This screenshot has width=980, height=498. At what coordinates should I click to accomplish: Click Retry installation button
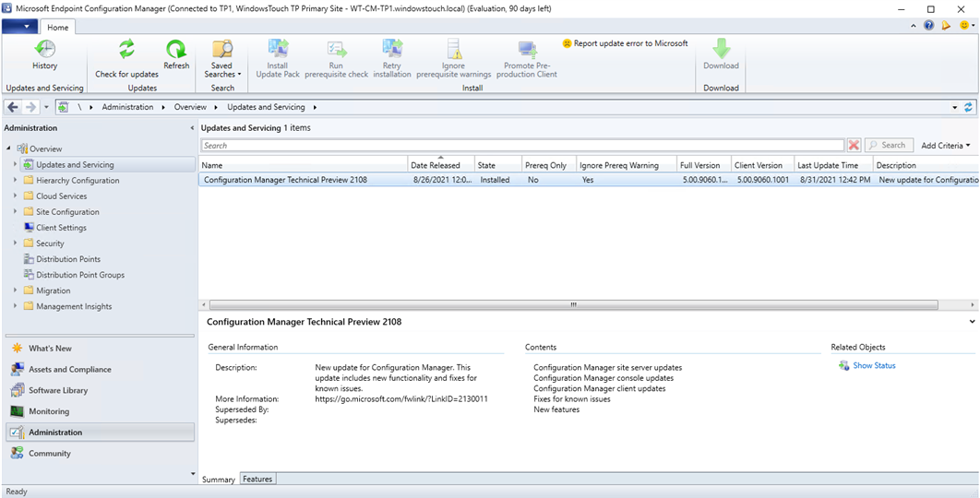(x=392, y=59)
